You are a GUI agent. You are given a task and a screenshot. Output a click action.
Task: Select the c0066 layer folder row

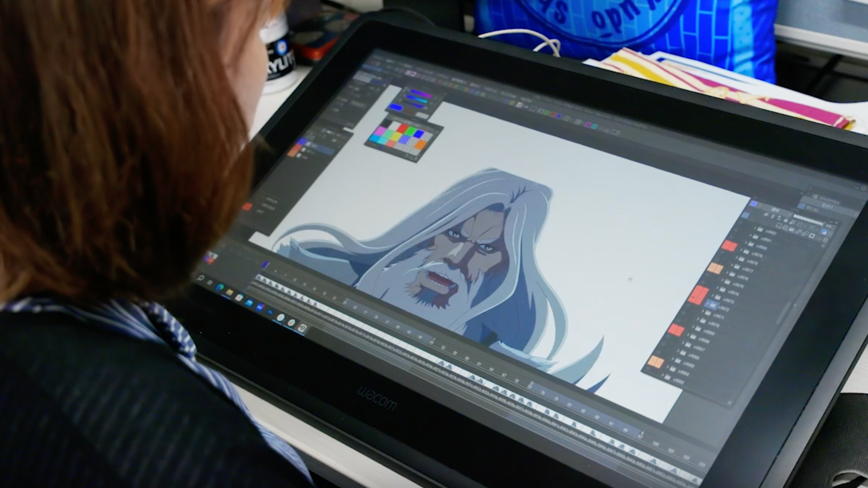click(689, 355)
